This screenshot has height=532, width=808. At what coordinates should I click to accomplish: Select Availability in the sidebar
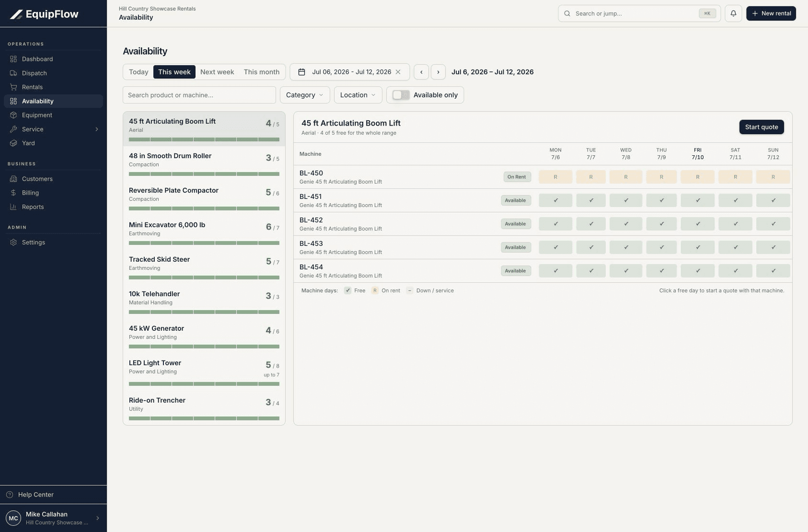pos(53,101)
